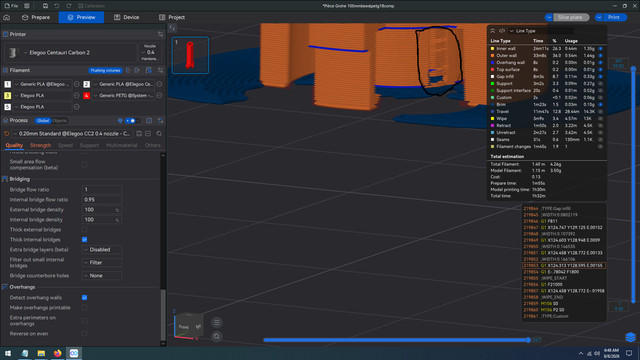Enable Extra perimeters on overhangs checkbox
Image resolution: width=640 pixels, height=360 pixels.
click(84, 320)
